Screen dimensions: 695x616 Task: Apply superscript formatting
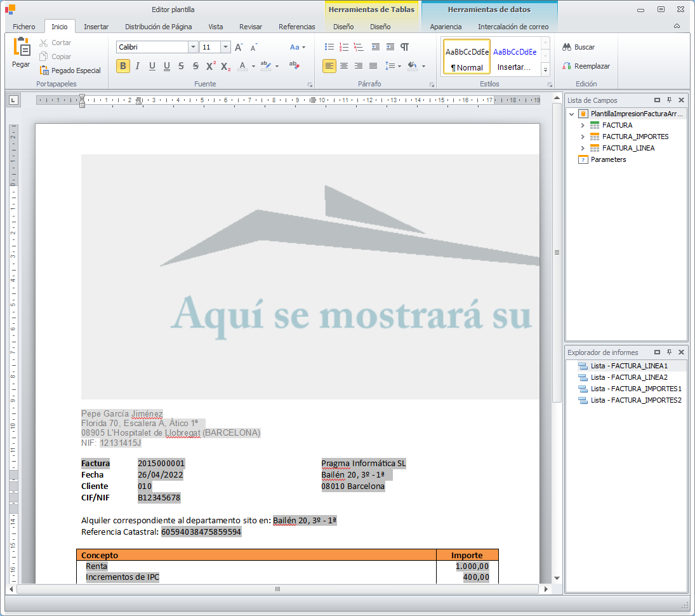point(211,66)
